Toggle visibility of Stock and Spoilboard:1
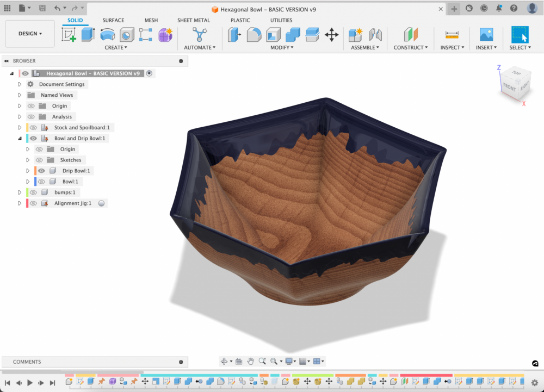This screenshot has height=392, width=544. [x=34, y=128]
